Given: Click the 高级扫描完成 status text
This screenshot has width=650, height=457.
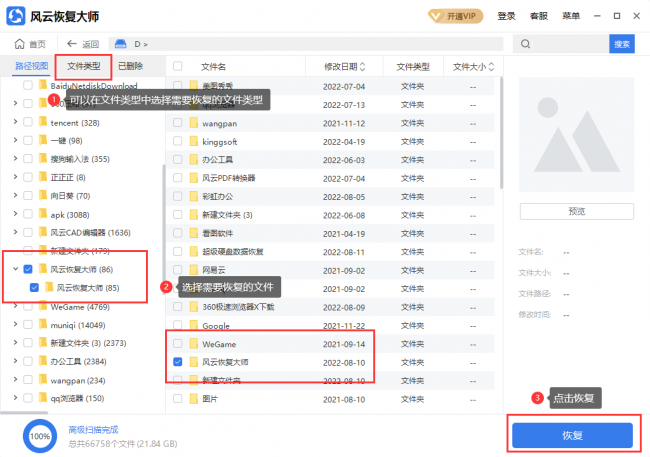Looking at the screenshot, I should coord(93,430).
